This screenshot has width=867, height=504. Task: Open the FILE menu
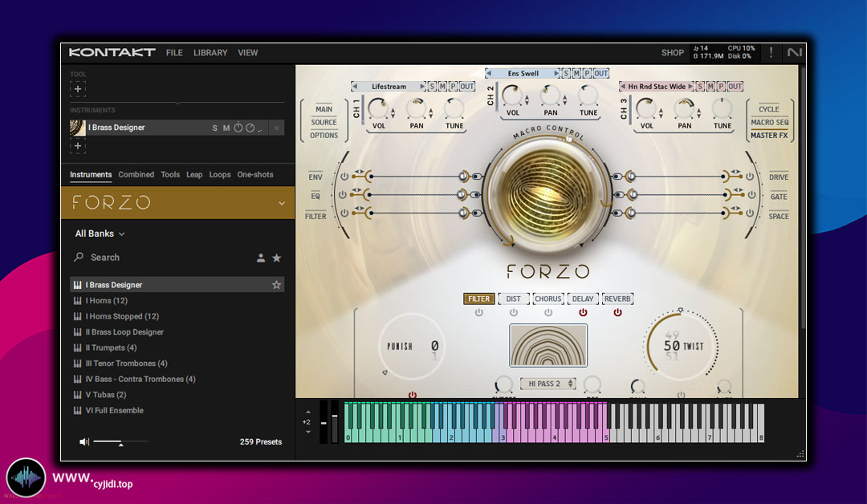click(x=174, y=52)
